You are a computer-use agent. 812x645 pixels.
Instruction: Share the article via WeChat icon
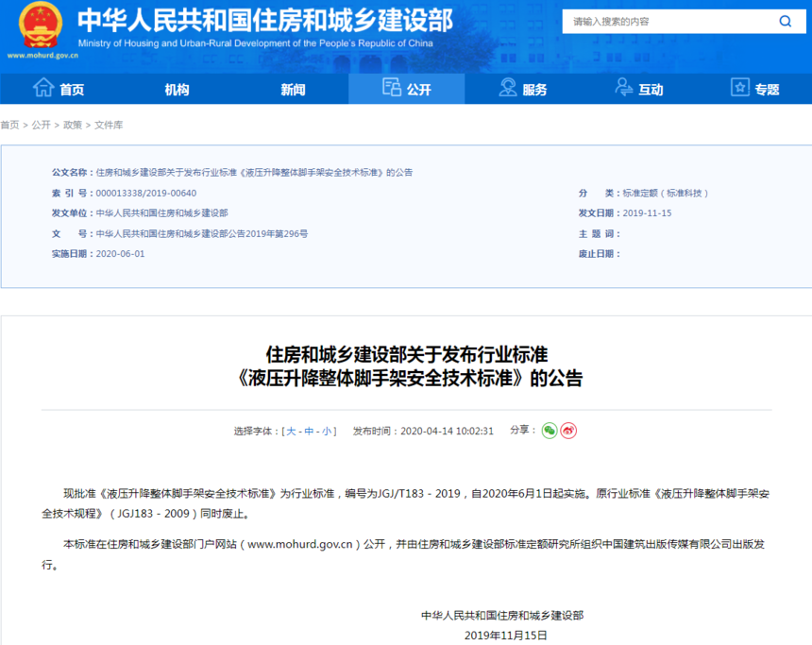[x=550, y=431]
